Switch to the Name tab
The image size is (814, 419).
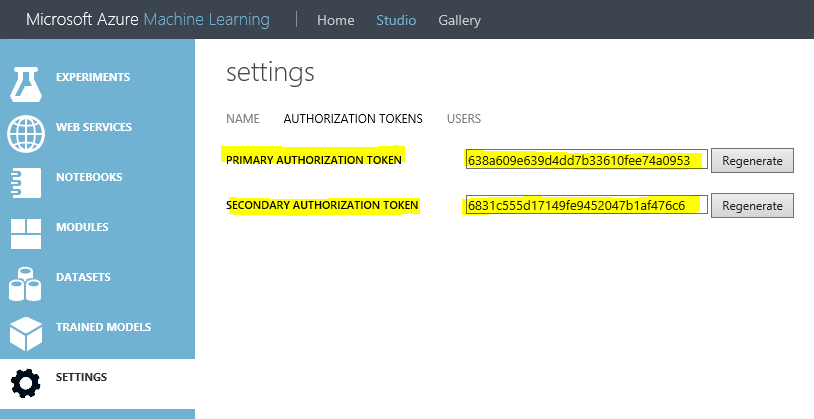click(x=243, y=119)
